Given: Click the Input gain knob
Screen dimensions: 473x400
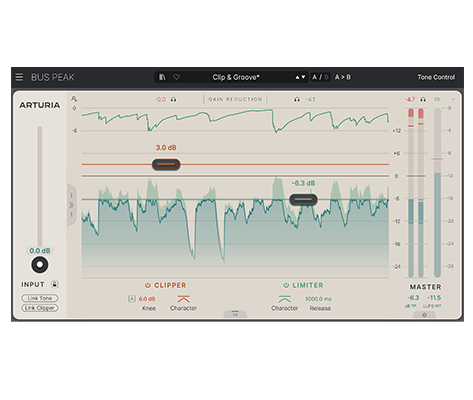Looking at the screenshot, I should pyautogui.click(x=40, y=265).
